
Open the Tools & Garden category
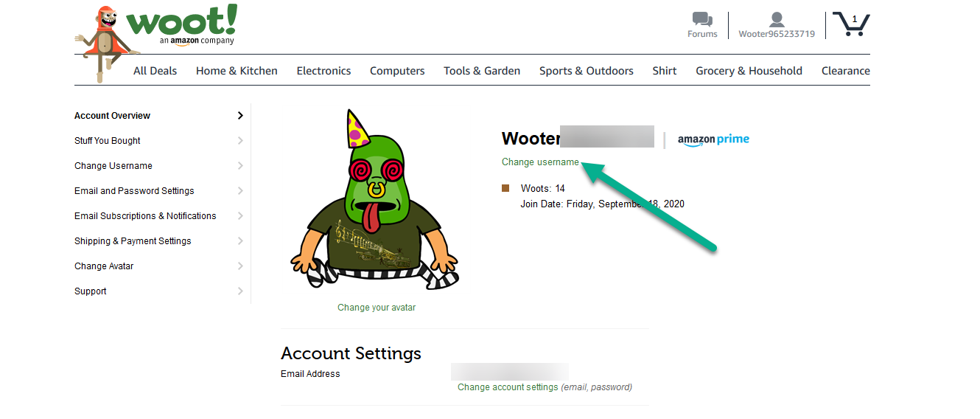[x=482, y=71]
